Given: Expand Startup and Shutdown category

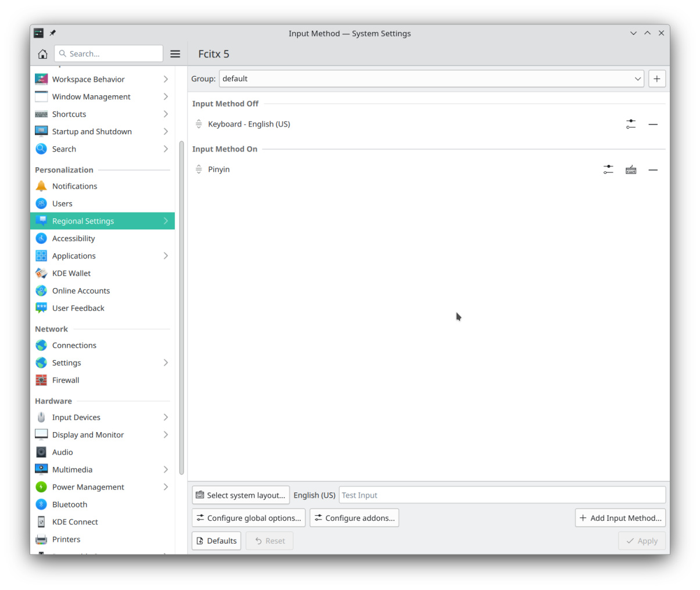Looking at the screenshot, I should [102, 132].
